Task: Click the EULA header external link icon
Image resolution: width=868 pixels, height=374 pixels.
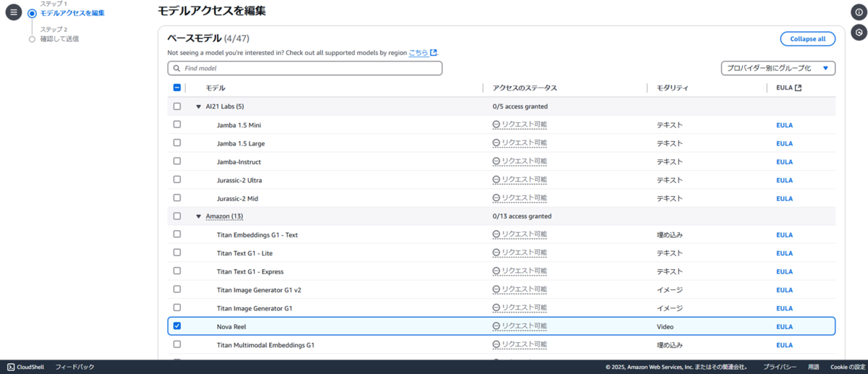Action: pos(798,88)
